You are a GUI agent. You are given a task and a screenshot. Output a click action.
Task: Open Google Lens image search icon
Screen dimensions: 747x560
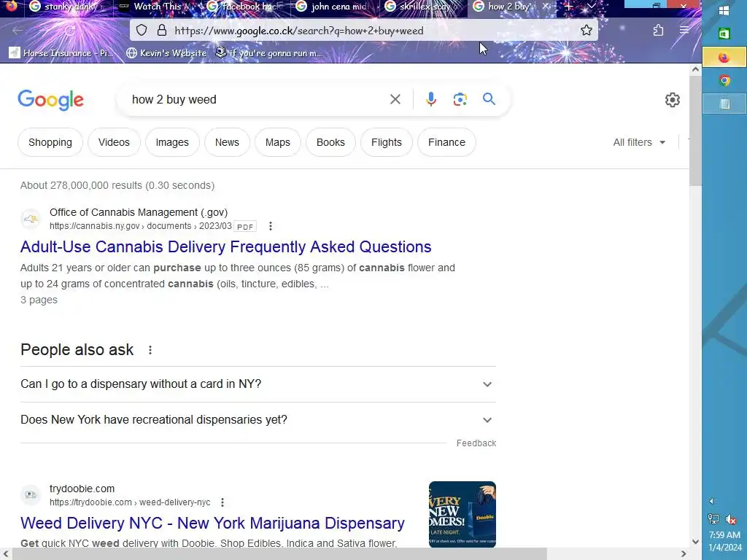[460, 99]
